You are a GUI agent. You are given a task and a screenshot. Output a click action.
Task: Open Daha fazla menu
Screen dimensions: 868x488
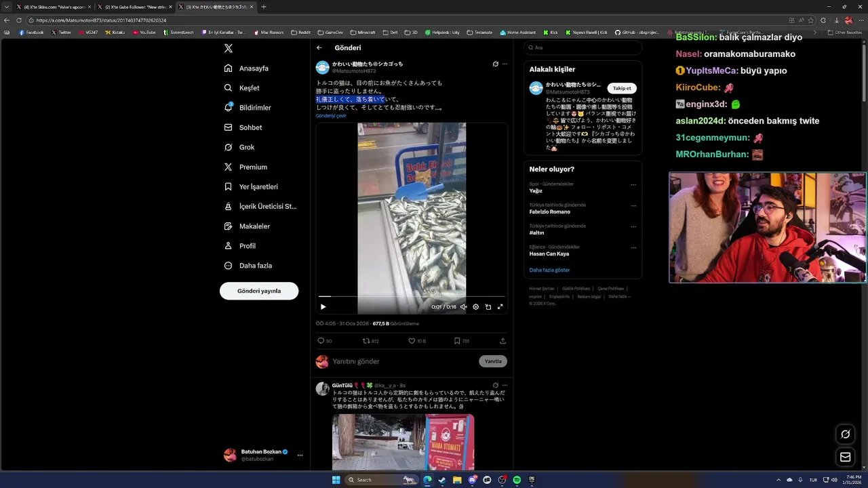248,266
